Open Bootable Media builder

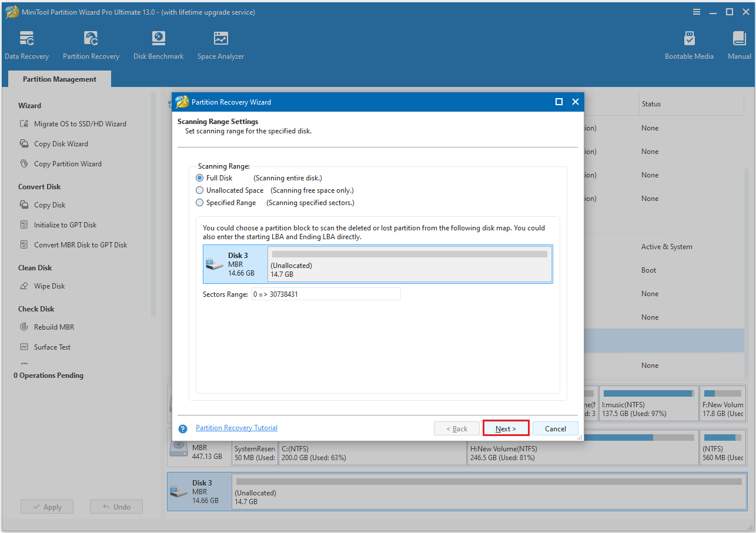(689, 46)
